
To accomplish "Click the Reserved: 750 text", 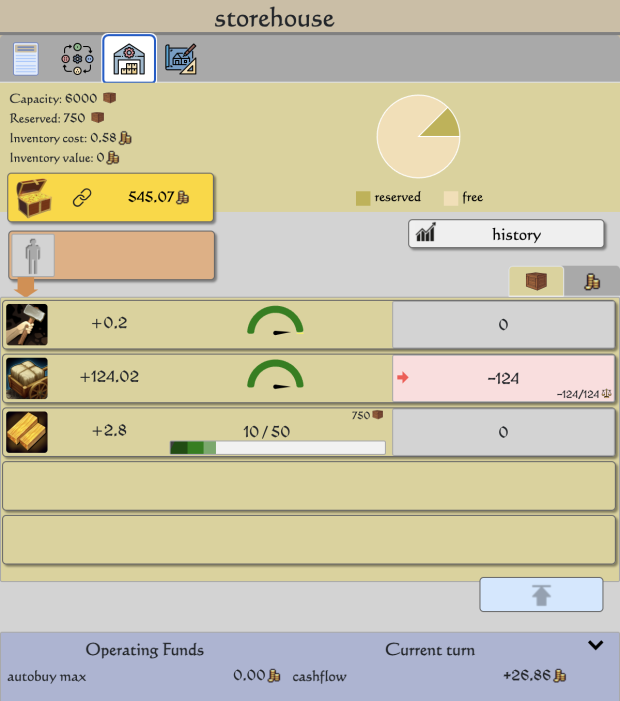I will tap(47, 118).
